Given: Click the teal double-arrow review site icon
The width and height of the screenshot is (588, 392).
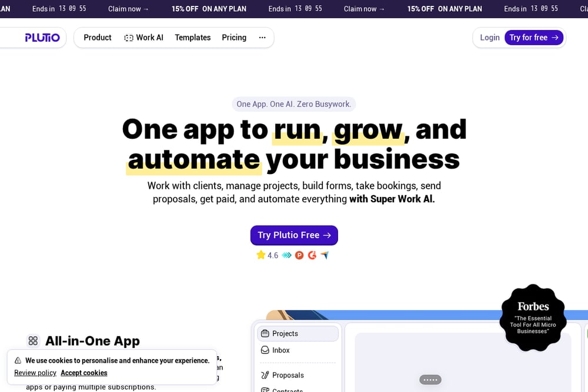Looking at the screenshot, I should tap(286, 255).
